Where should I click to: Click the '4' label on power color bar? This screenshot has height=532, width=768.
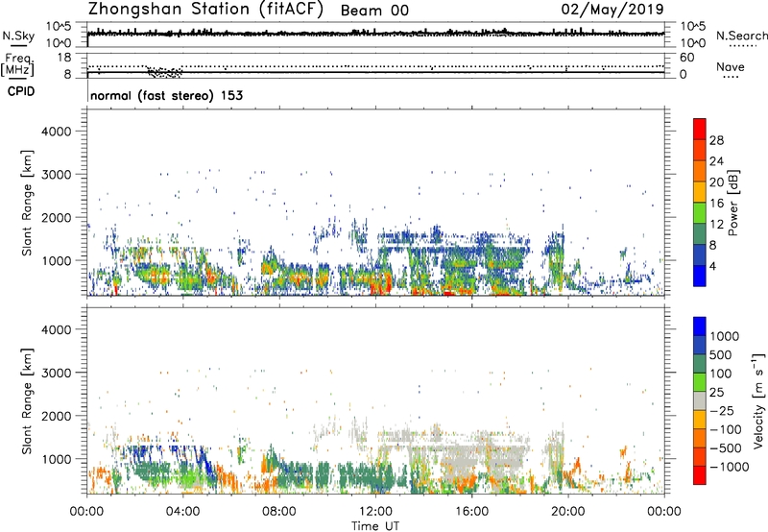tap(713, 267)
